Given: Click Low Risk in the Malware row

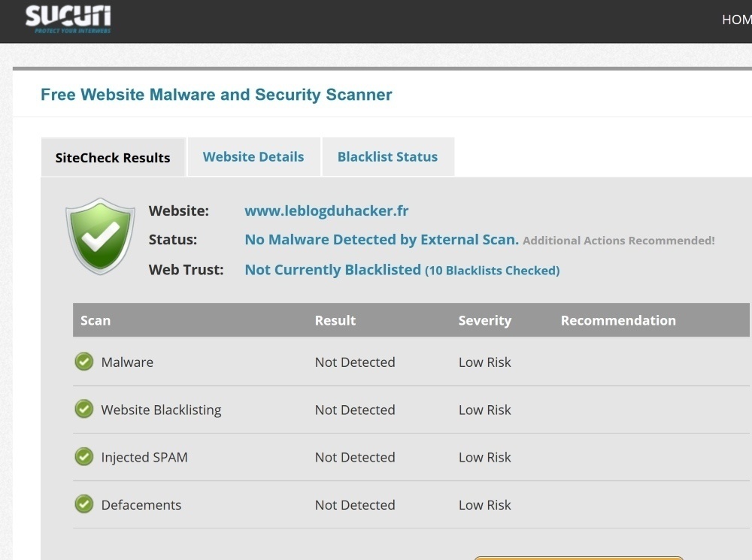Looking at the screenshot, I should point(485,362).
